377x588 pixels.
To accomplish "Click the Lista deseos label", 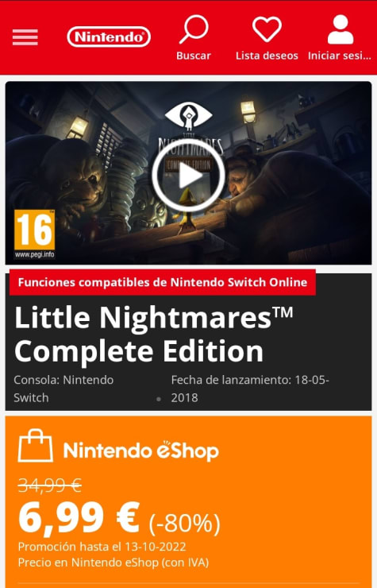I will pyautogui.click(x=267, y=56).
